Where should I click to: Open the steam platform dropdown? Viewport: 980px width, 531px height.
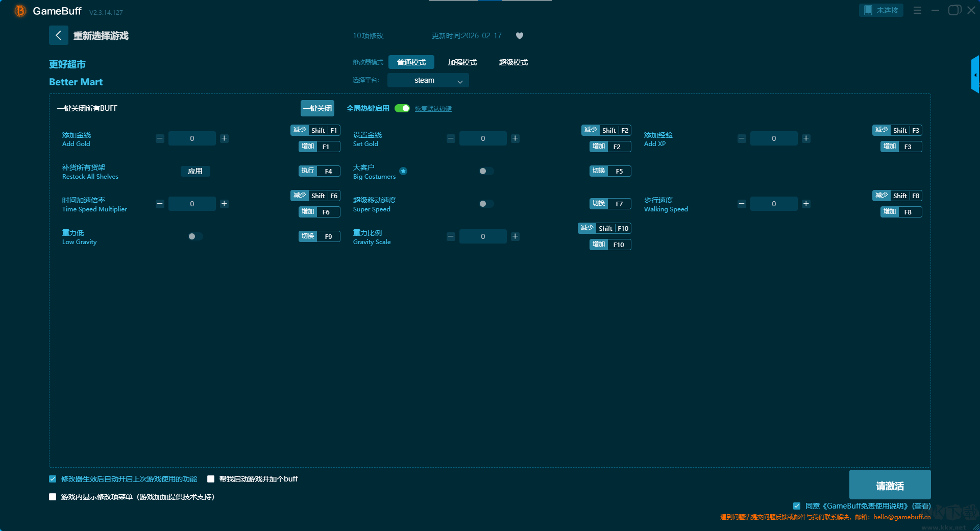(428, 80)
